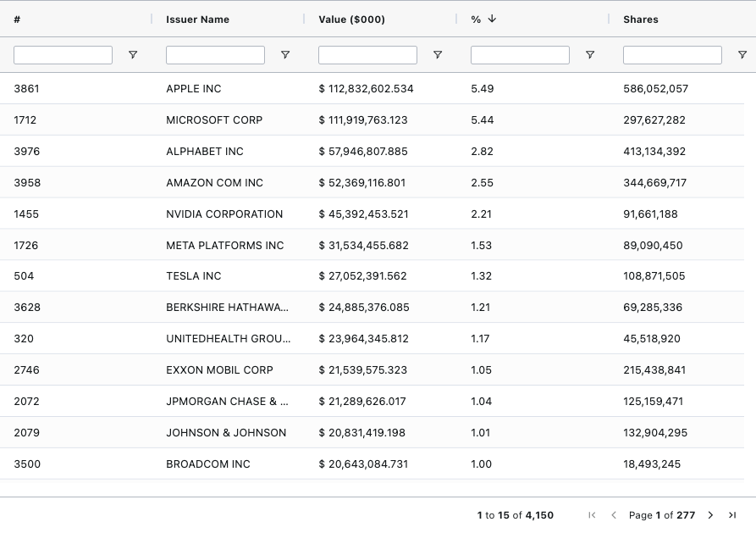The height and width of the screenshot is (533, 756).
Task: Open the filter menu for the % column
Action: (590, 55)
